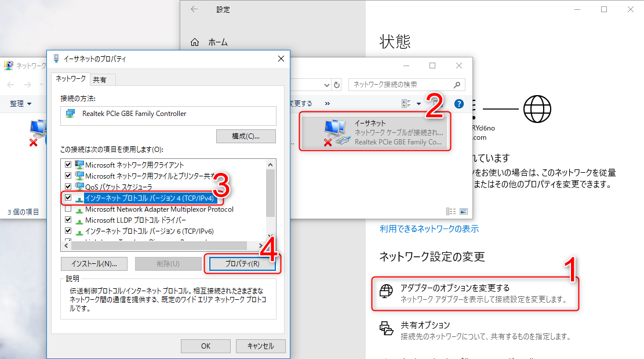Viewport: 644px width, 359px height.
Task: Open view options dropdown arrow
Action: click(419, 104)
